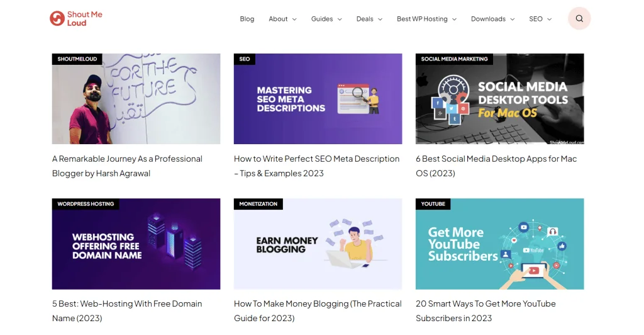
Task: Open the Deals menu item
Action: (365, 19)
